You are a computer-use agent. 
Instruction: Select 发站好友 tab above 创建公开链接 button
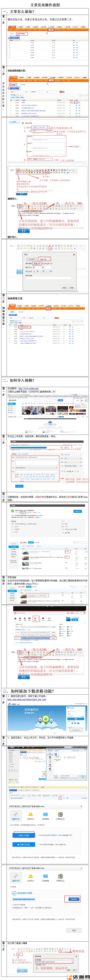31,816
